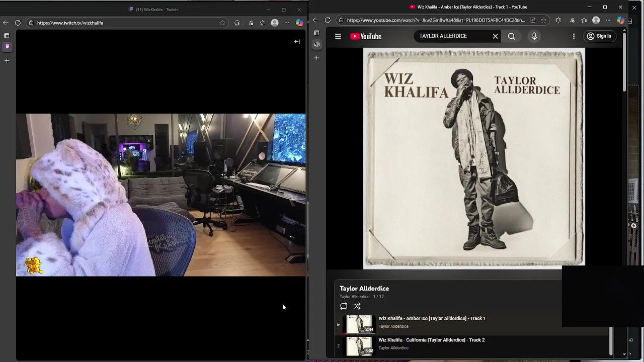
Task: Go to YouTube home via logo
Action: pyautogui.click(x=366, y=36)
